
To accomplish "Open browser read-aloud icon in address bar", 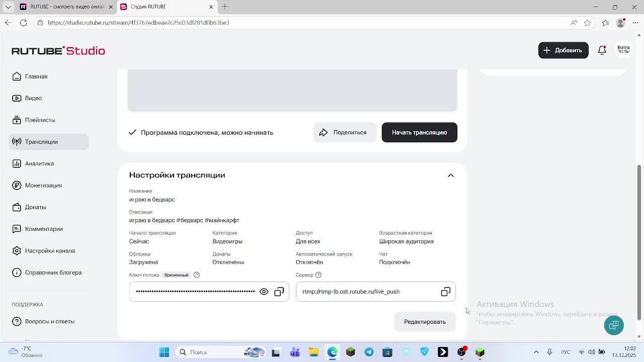I will 574,23.
